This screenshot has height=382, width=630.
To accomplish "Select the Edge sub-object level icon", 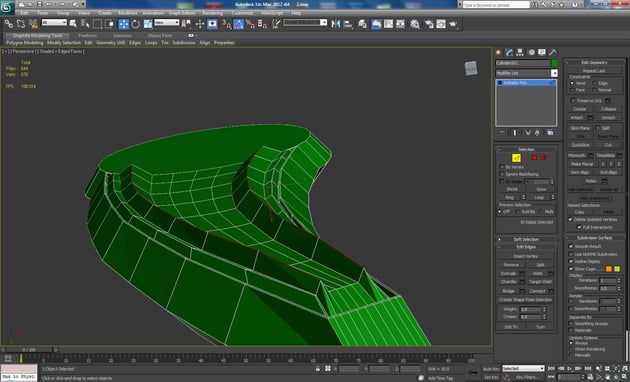I will click(516, 158).
